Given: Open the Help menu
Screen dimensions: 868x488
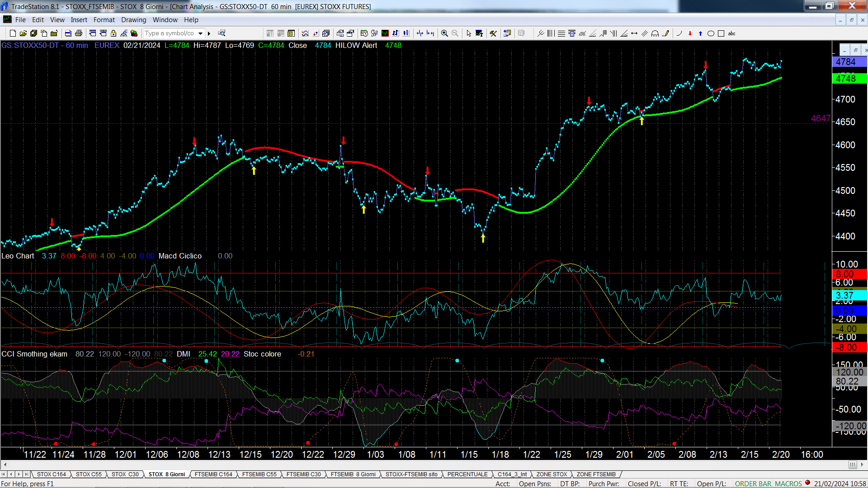Looking at the screenshot, I should click(x=191, y=20).
